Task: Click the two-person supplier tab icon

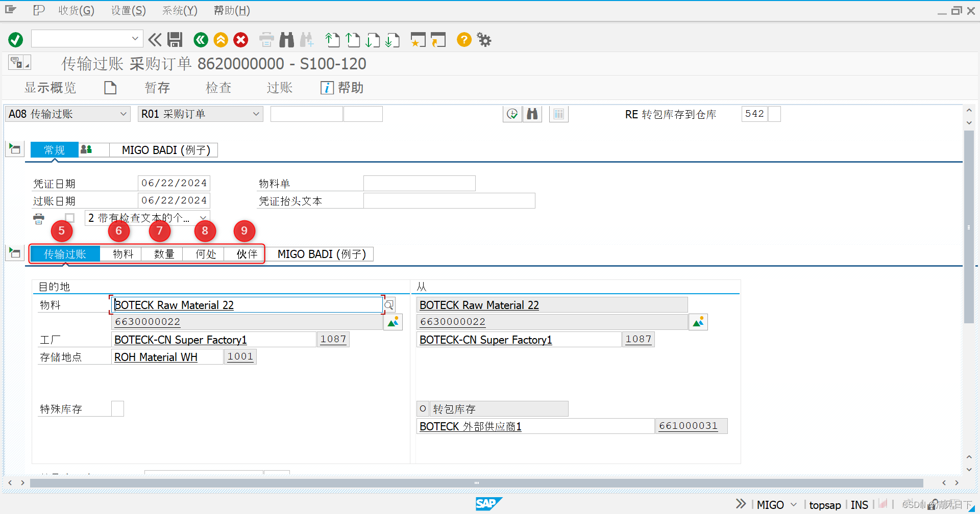Action: click(86, 149)
